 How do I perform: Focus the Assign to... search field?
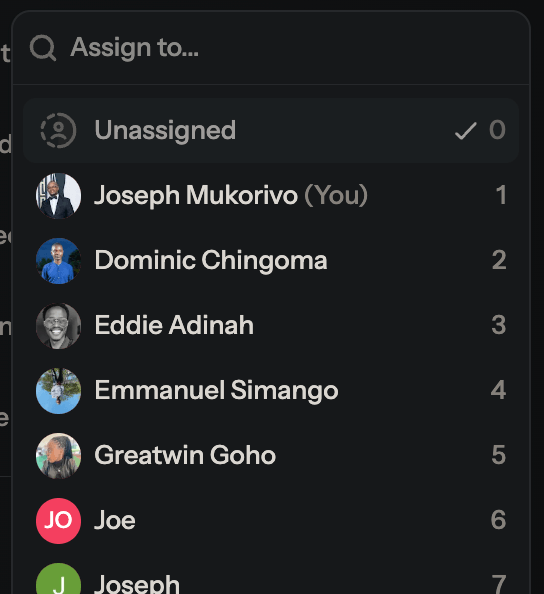[271, 48]
